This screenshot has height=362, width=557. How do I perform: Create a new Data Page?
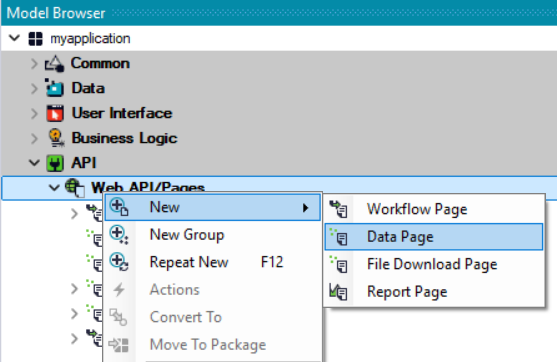pyautogui.click(x=434, y=237)
